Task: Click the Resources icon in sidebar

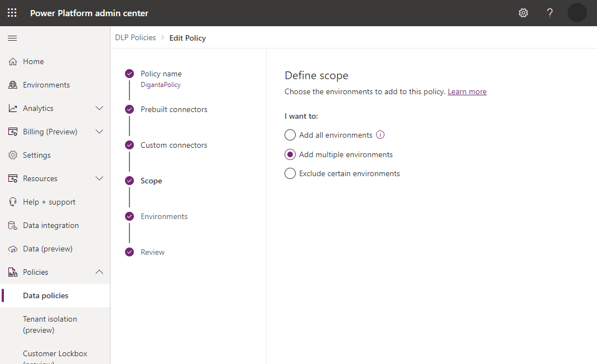Action: coord(13,178)
